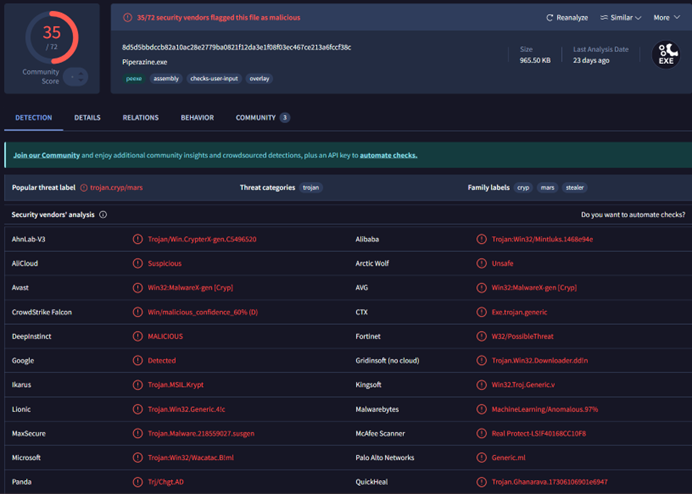The width and height of the screenshot is (692, 494).
Task: Click the alert icon in Alibaba row
Action: coord(481,239)
